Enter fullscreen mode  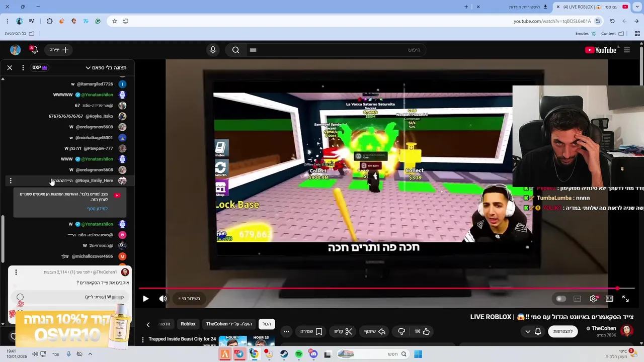click(x=625, y=299)
